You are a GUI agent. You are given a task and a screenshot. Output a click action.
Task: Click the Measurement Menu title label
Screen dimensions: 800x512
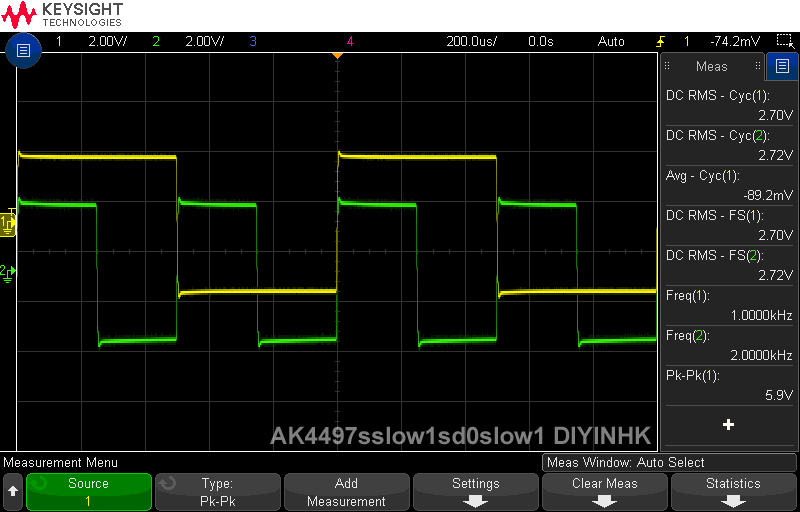pyautogui.click(x=60, y=463)
